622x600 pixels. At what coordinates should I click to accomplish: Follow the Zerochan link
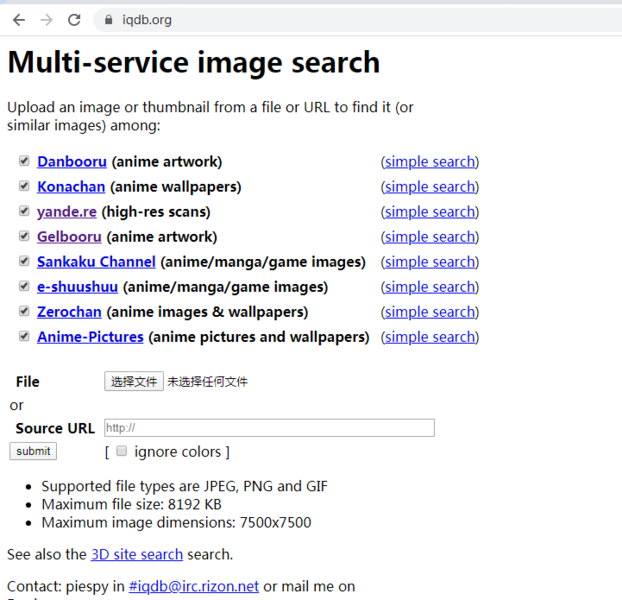point(69,312)
